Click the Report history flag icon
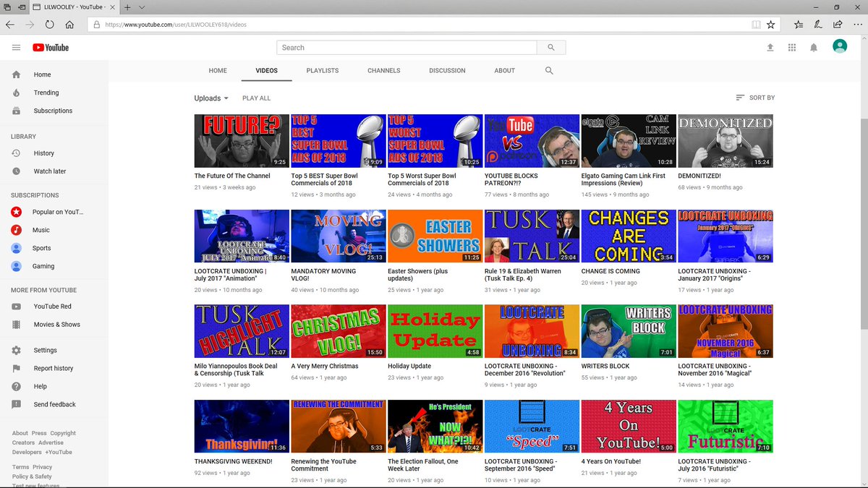The width and height of the screenshot is (868, 488). pyautogui.click(x=17, y=368)
